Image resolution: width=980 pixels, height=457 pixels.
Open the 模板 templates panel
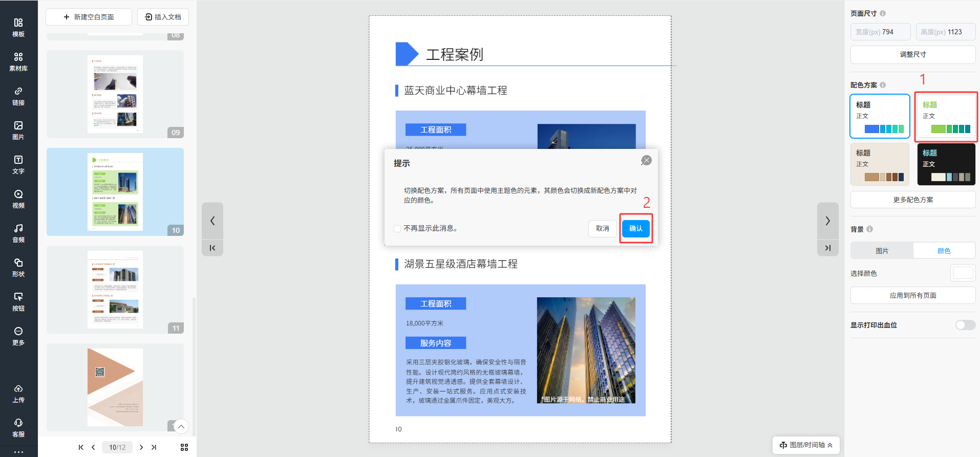click(x=18, y=28)
